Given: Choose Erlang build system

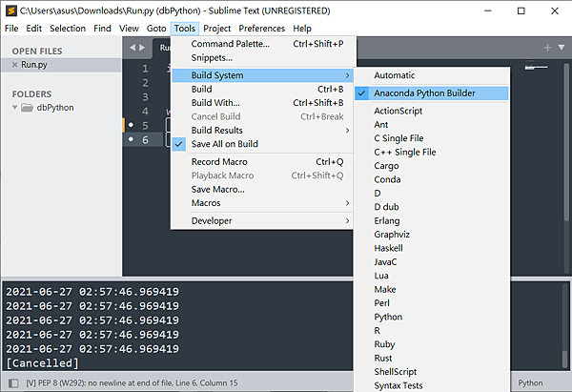Looking at the screenshot, I should click(x=432, y=221).
